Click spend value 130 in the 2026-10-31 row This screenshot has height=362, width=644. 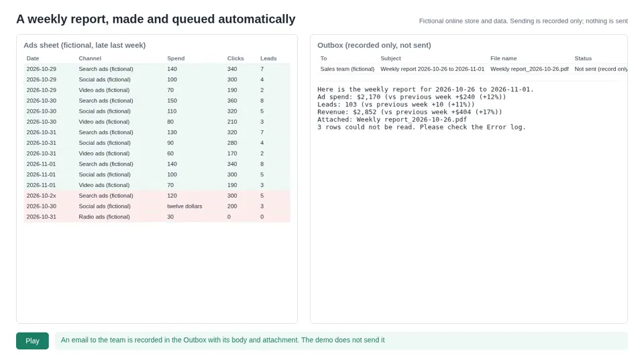(172, 132)
